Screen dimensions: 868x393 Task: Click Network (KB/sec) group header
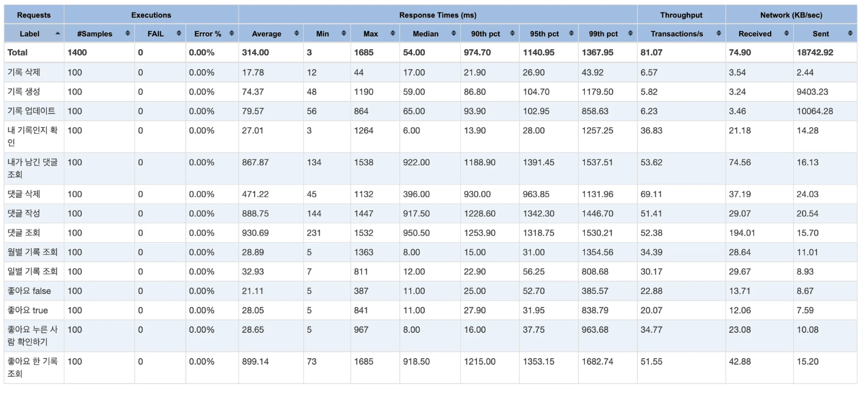(791, 15)
